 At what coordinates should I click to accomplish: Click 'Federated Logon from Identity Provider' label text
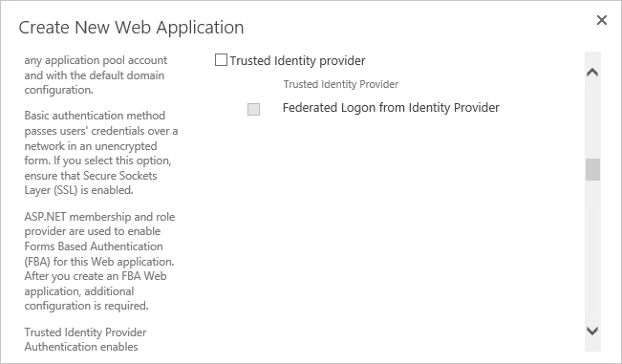391,107
